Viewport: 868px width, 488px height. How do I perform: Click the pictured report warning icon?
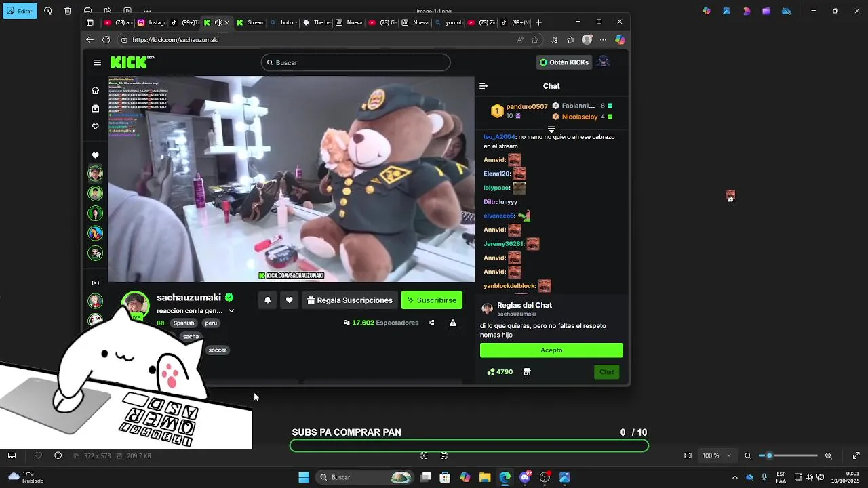[x=452, y=323]
